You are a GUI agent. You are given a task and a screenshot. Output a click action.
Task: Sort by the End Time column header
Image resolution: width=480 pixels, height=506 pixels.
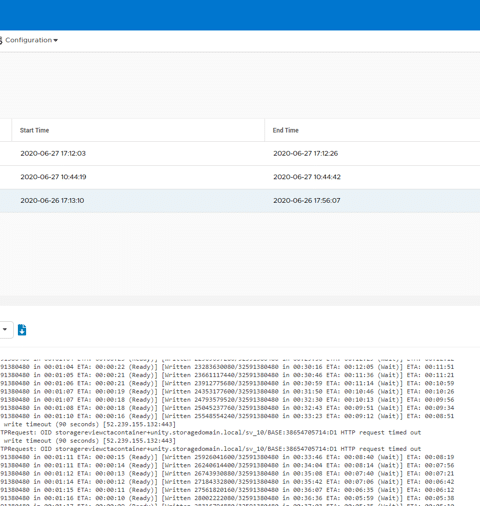click(x=286, y=130)
